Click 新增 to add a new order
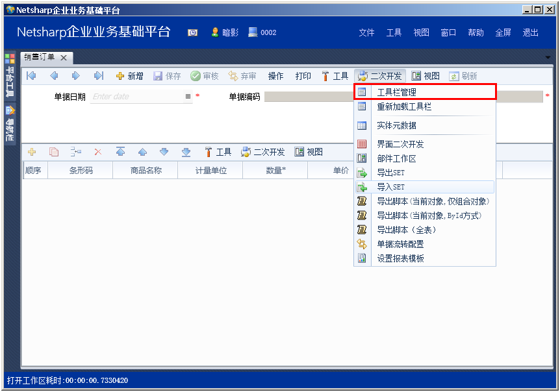The width and height of the screenshot is (560, 392). [x=130, y=76]
